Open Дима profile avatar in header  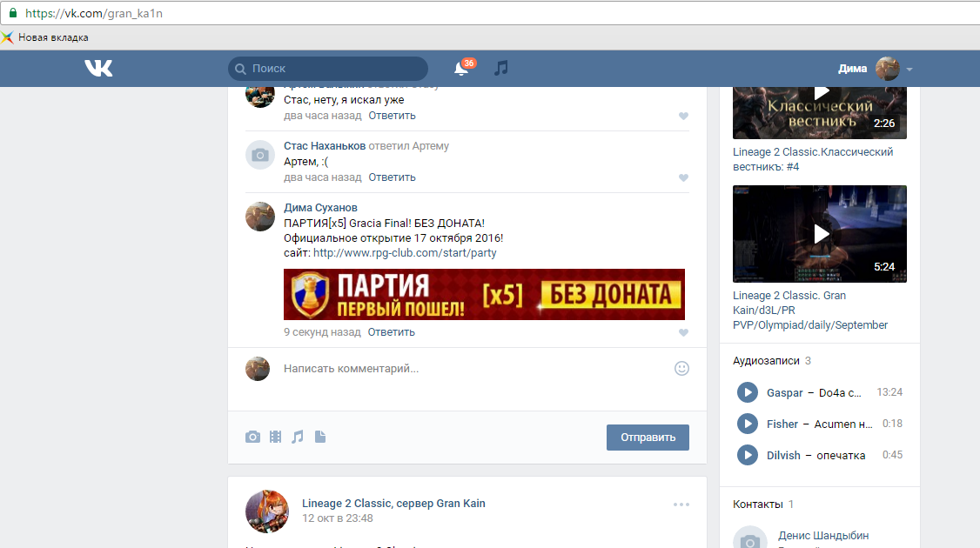(887, 69)
